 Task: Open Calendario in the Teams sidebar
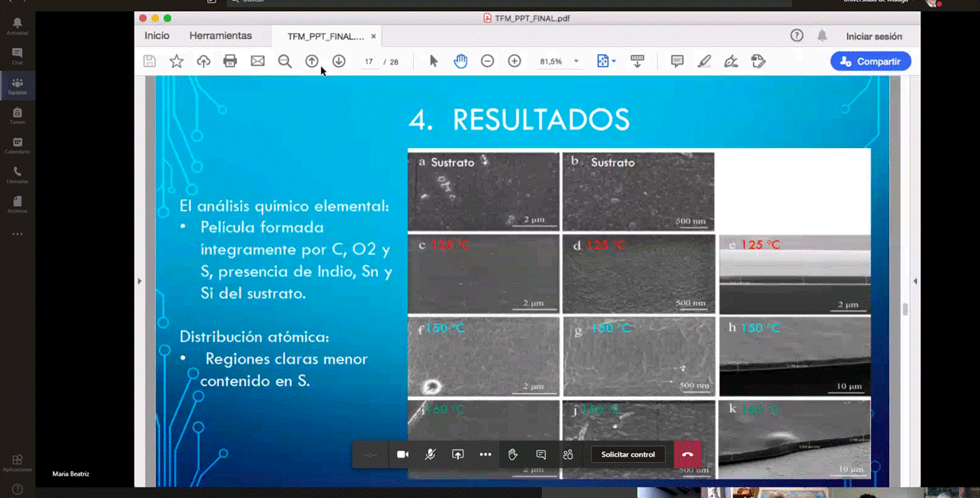click(17, 146)
